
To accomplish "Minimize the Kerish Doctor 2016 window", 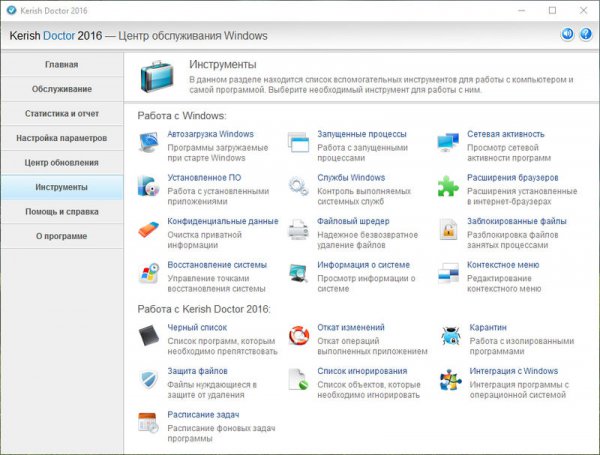I will coord(521,10).
